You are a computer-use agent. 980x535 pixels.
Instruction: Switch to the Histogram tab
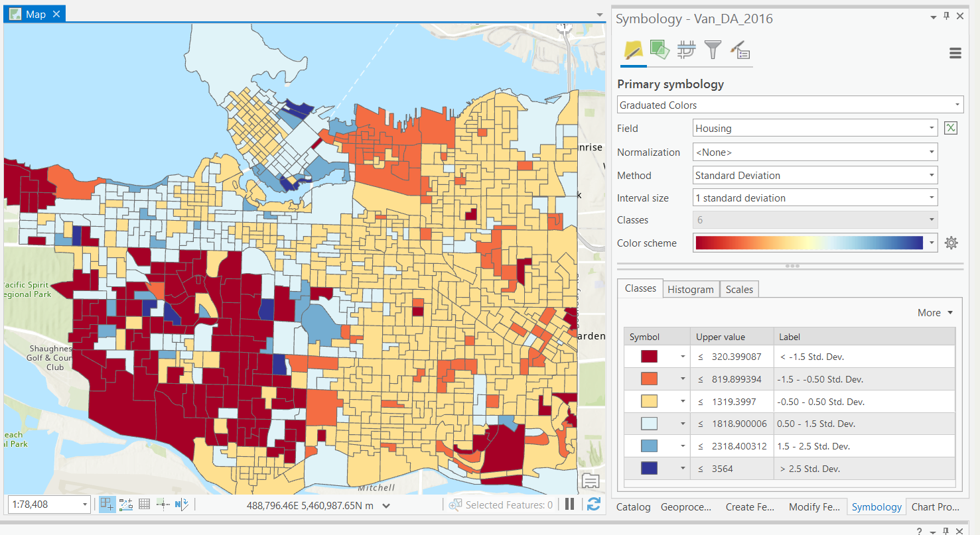(690, 290)
